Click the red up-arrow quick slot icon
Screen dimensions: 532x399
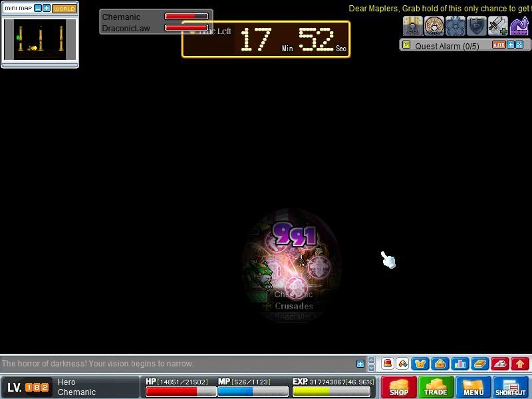click(x=520, y=364)
